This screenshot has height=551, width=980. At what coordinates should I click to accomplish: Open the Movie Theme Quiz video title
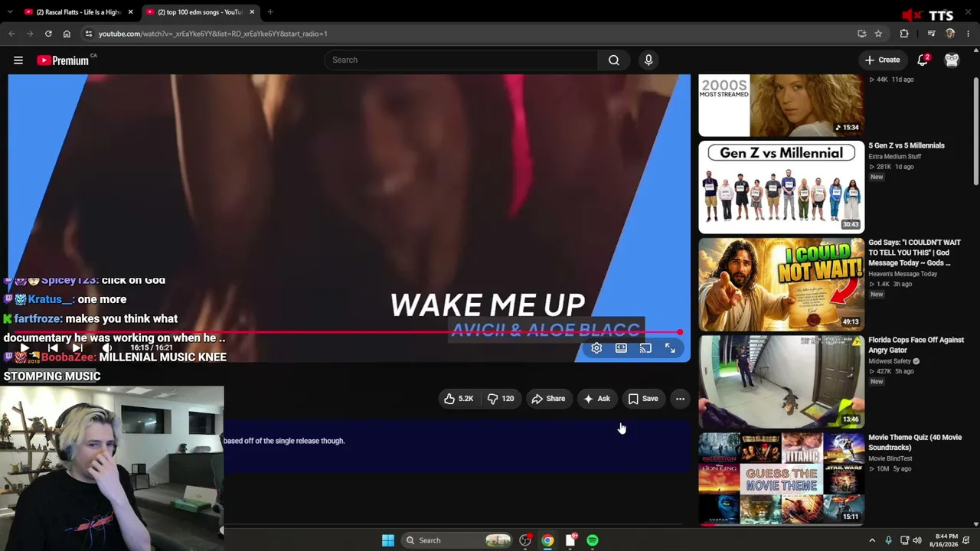pos(915,442)
